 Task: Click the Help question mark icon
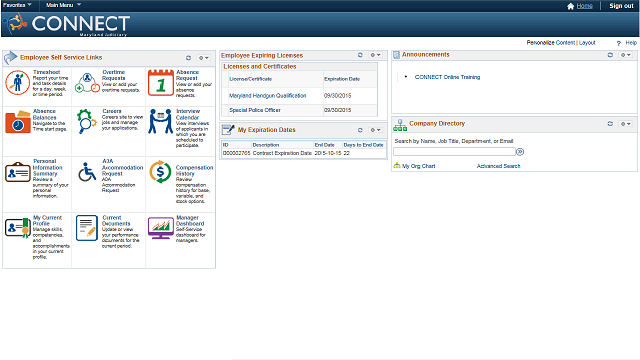coord(619,43)
